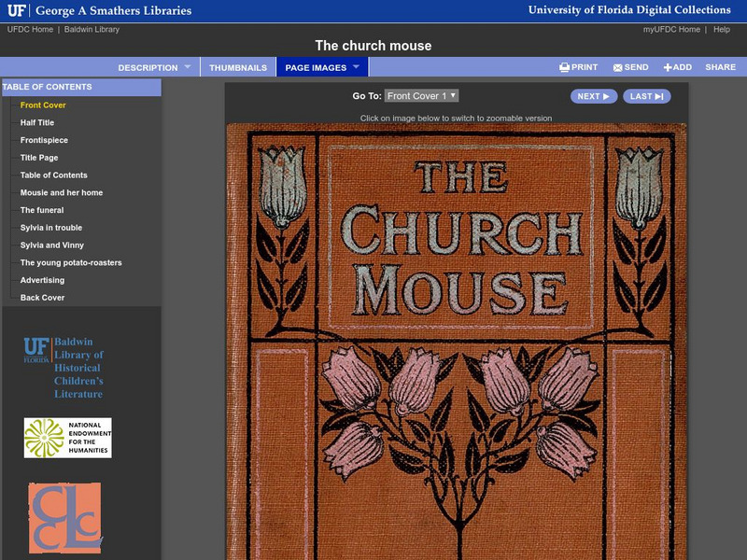
Task: Open National Endowment for the Humanities logo
Action: (67, 438)
